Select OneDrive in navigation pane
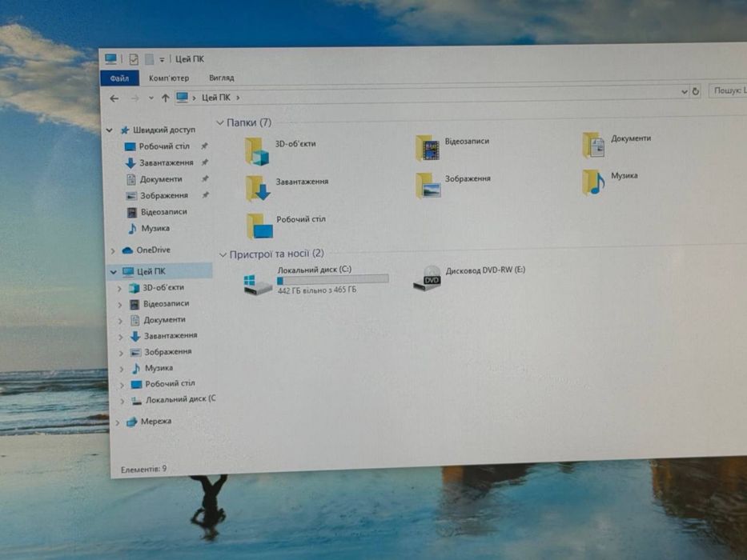This screenshot has height=560, width=747. tap(147, 250)
